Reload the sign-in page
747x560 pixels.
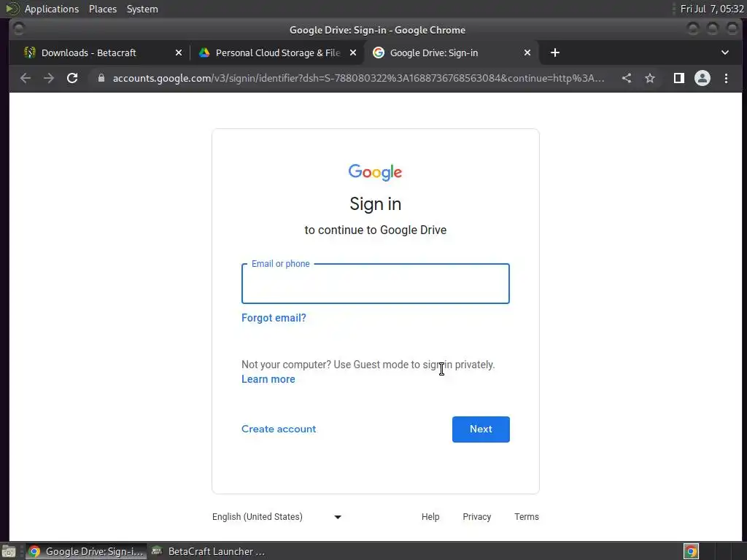click(72, 78)
